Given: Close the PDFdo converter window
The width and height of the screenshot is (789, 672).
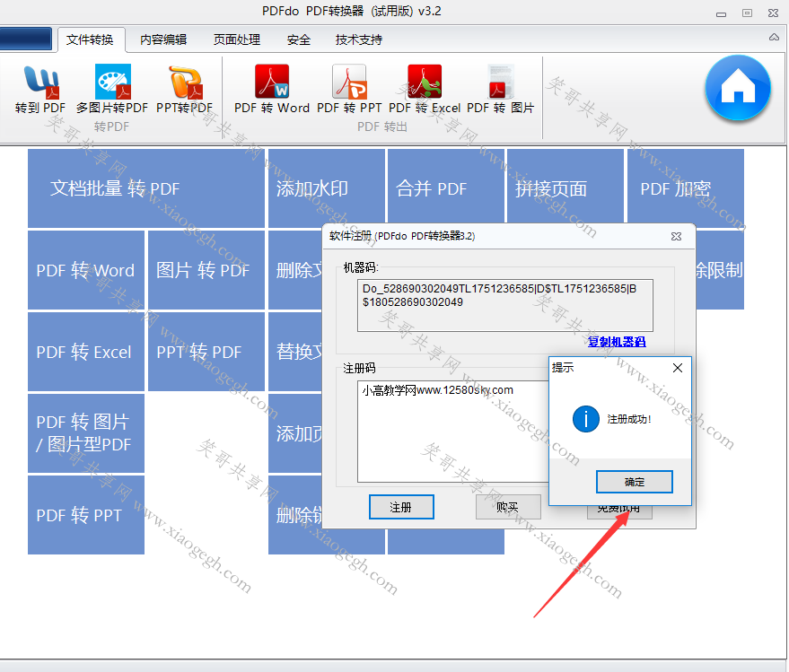Looking at the screenshot, I should tap(774, 13).
